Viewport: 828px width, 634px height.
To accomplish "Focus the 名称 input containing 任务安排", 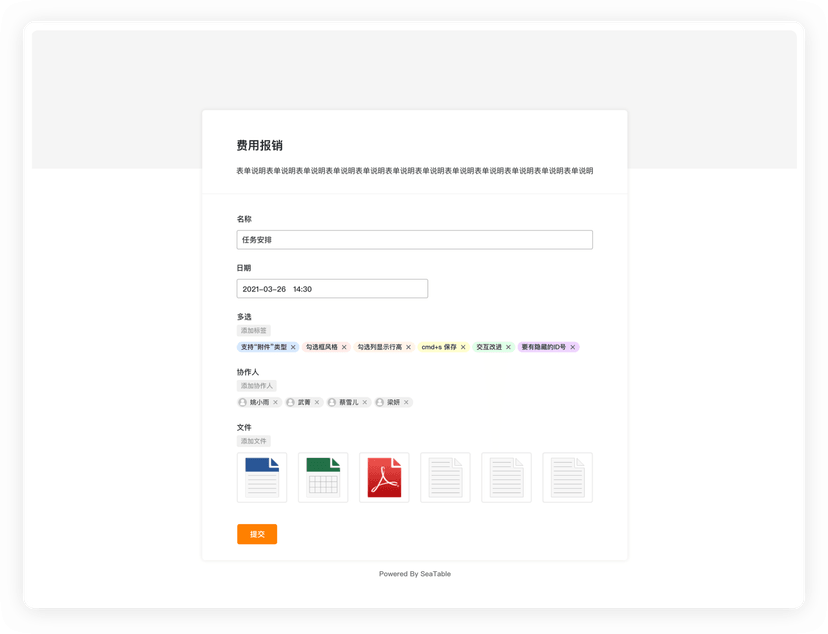I will click(x=415, y=240).
